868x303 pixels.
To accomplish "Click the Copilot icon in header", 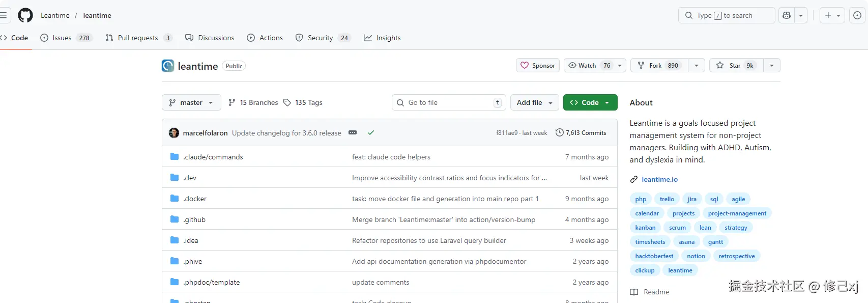I will 787,15.
